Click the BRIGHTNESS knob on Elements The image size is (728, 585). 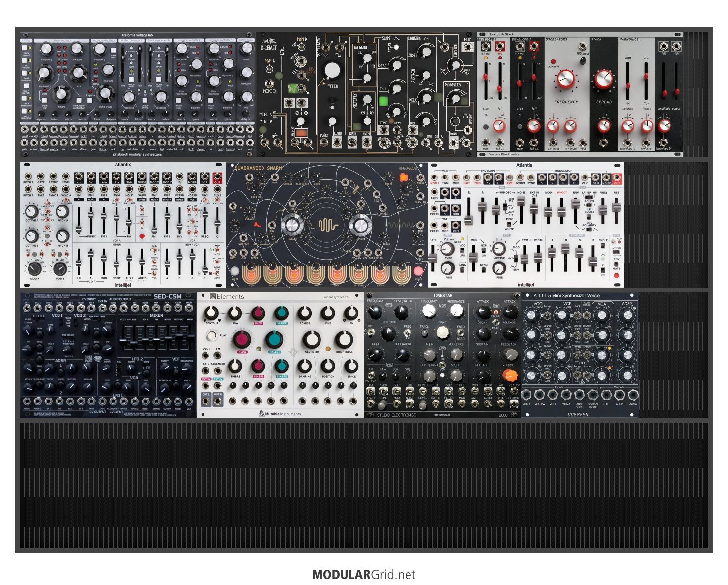click(x=344, y=340)
